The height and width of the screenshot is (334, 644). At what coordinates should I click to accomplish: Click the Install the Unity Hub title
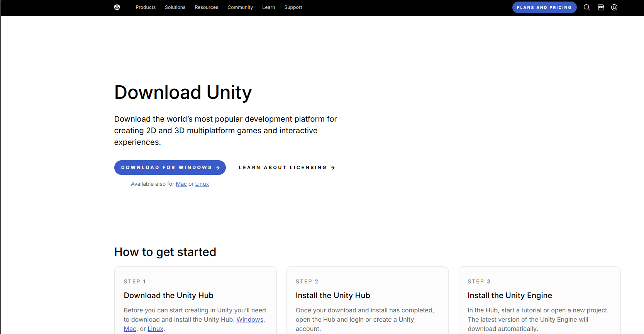point(333,295)
